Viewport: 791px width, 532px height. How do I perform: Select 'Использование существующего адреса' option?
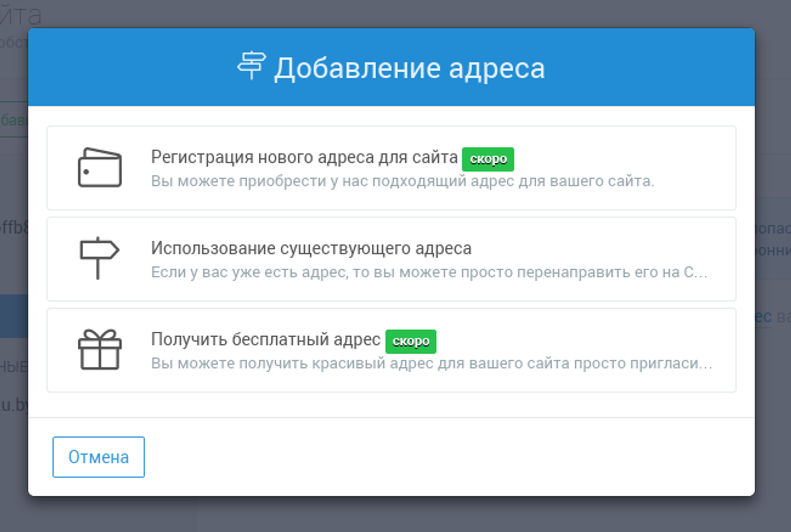391,259
